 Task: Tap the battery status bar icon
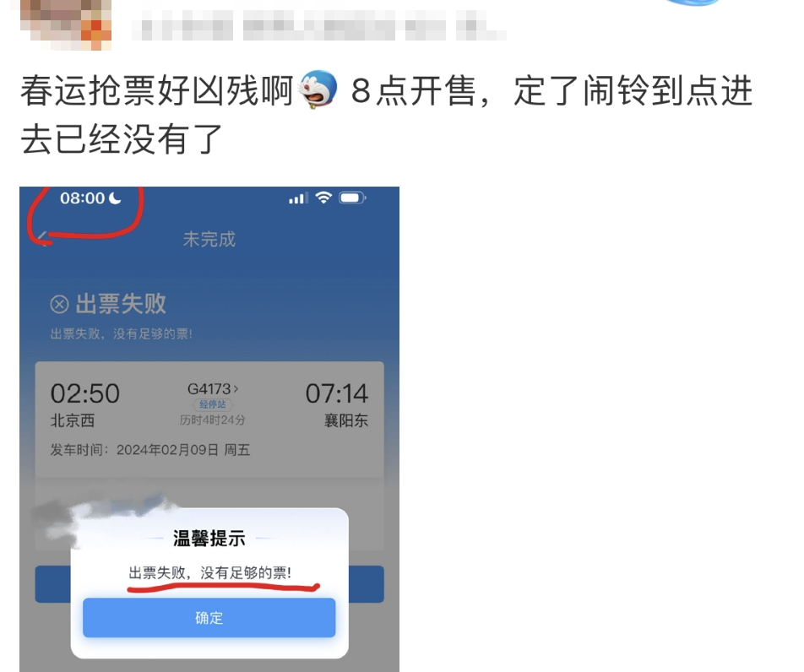point(352,198)
